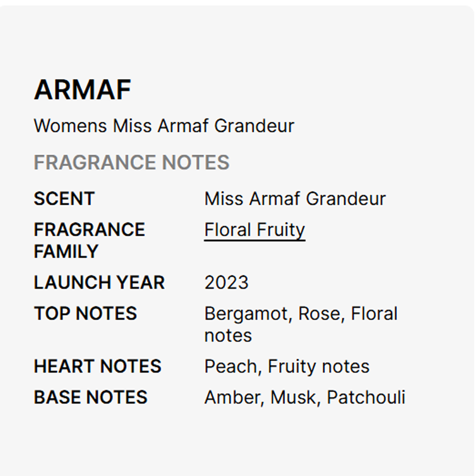Image resolution: width=476 pixels, height=476 pixels.
Task: Open the Floral Fruity fragrance family link
Action: [x=254, y=230]
